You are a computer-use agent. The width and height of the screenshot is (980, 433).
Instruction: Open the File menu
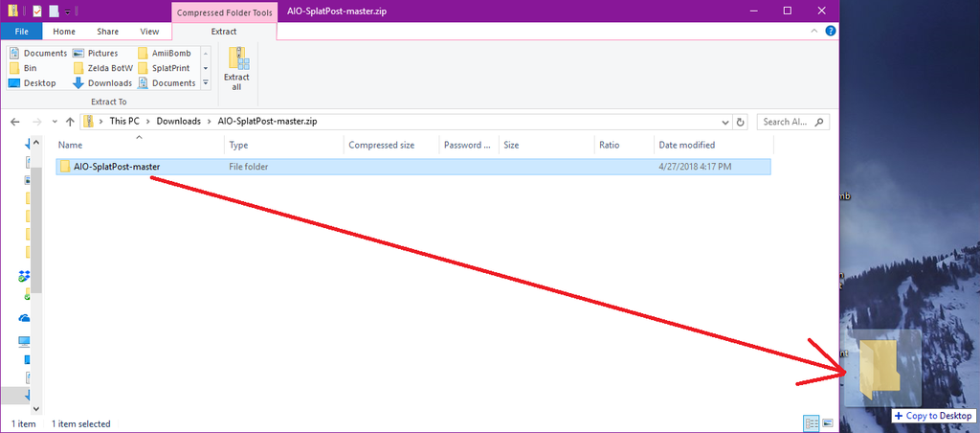point(21,32)
